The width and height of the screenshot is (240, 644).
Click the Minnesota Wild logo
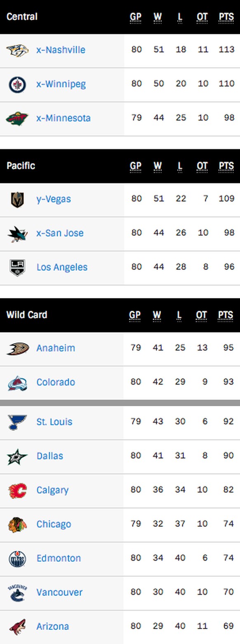click(17, 118)
